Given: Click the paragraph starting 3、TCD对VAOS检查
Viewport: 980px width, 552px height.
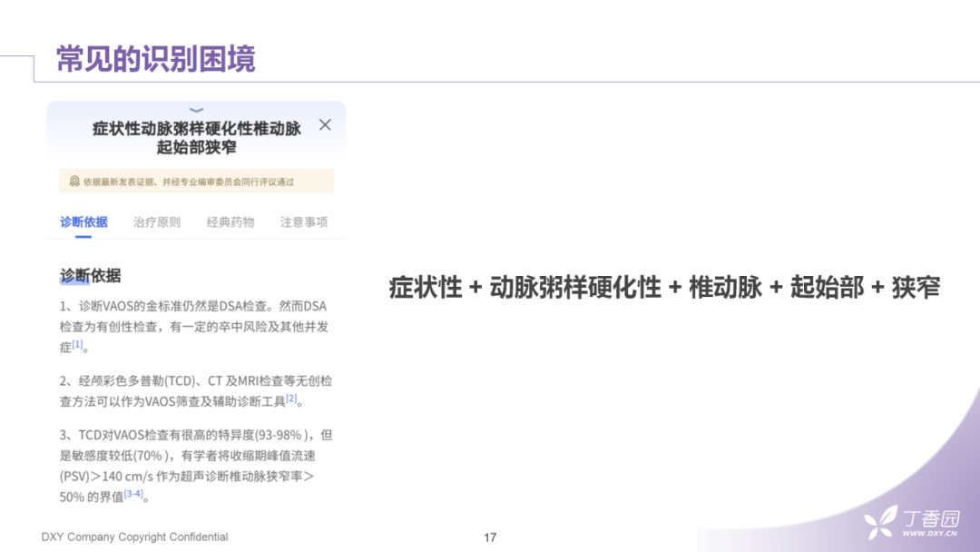Looking at the screenshot, I should coord(196,465).
